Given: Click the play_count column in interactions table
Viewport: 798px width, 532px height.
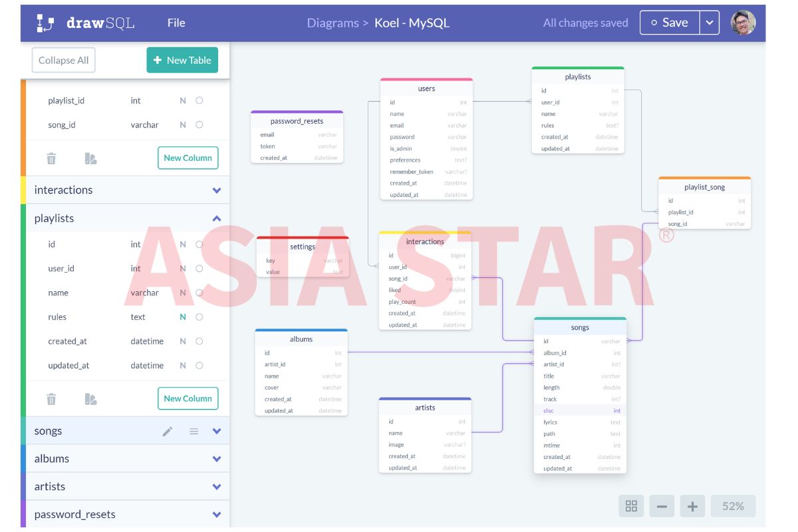Looking at the screenshot, I should click(425, 302).
